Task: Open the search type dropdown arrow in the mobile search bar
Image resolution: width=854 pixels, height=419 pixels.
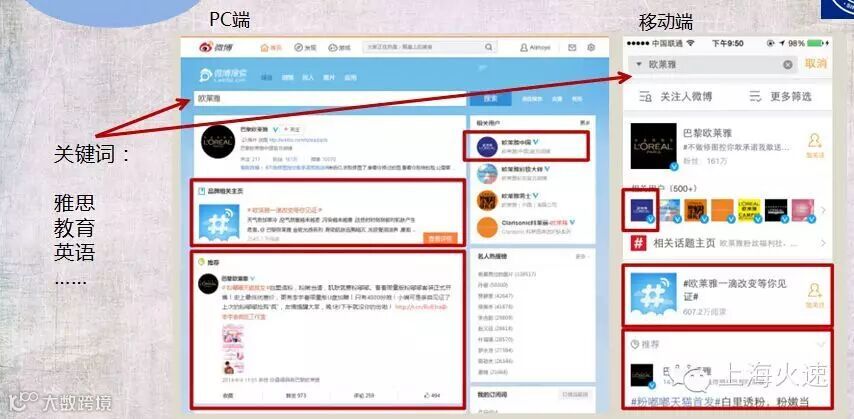Action: point(638,64)
